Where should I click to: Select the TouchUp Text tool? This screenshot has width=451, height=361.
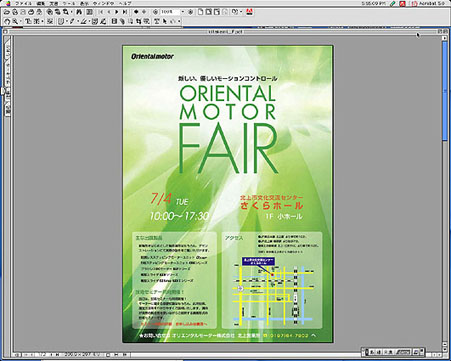(156, 21)
